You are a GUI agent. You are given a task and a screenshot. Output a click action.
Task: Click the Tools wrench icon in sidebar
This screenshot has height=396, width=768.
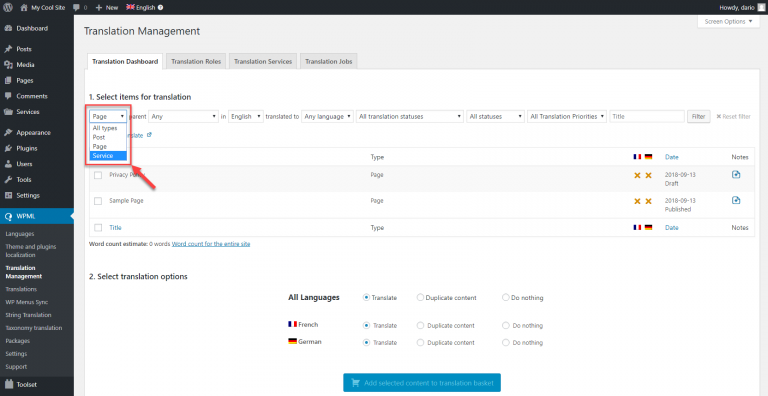tap(8, 179)
